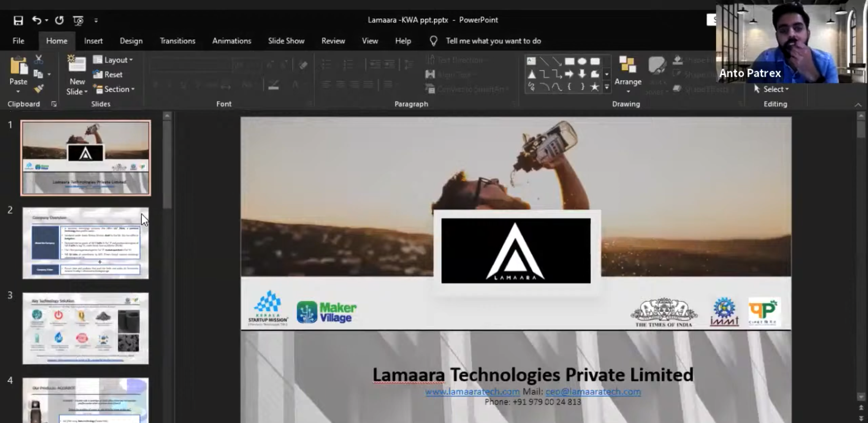Open the www.lamaaratech.com link
Image resolution: width=868 pixels, height=423 pixels.
(x=472, y=392)
